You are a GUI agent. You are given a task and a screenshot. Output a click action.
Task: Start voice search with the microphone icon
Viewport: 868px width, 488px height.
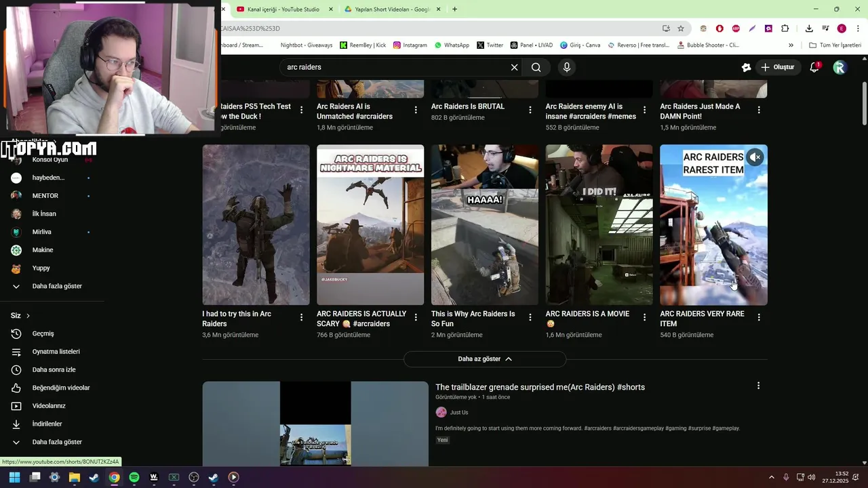[x=567, y=67]
